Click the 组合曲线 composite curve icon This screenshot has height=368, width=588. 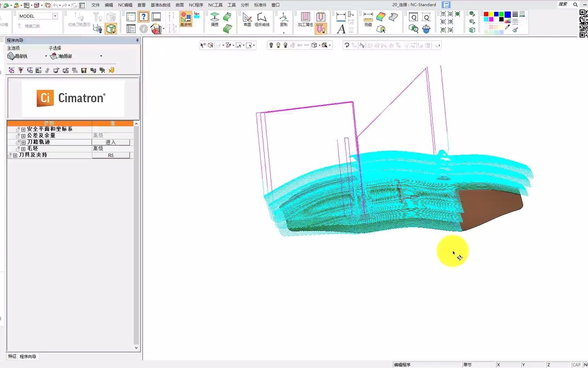pyautogui.click(x=262, y=19)
